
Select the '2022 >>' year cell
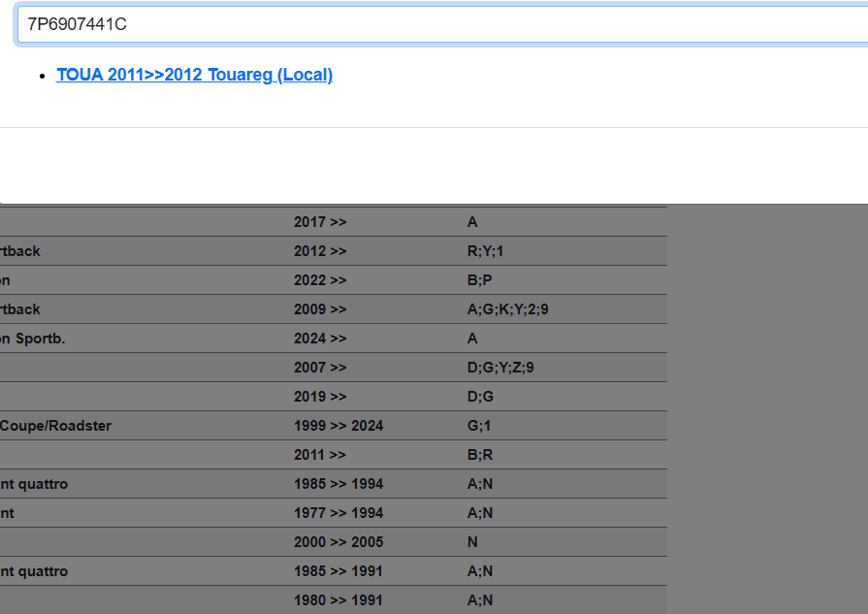[x=320, y=280]
